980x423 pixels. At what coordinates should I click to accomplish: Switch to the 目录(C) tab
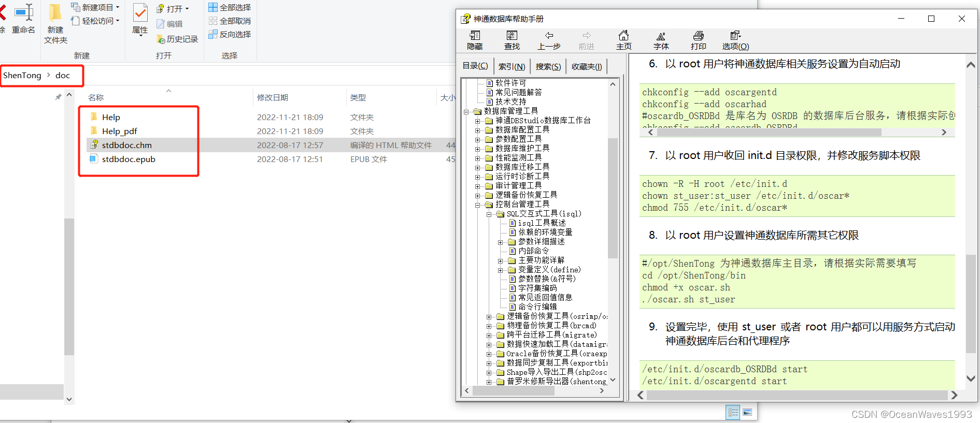pyautogui.click(x=475, y=66)
